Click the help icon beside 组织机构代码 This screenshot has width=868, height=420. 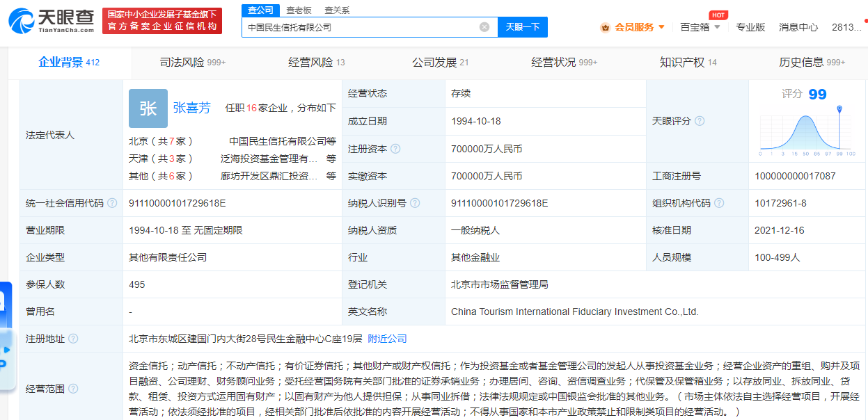719,203
